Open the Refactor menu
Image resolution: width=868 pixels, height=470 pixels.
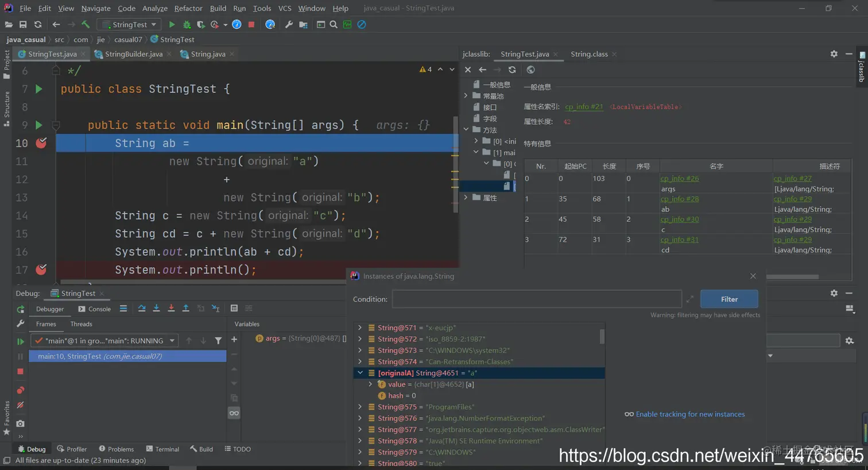[x=188, y=8]
